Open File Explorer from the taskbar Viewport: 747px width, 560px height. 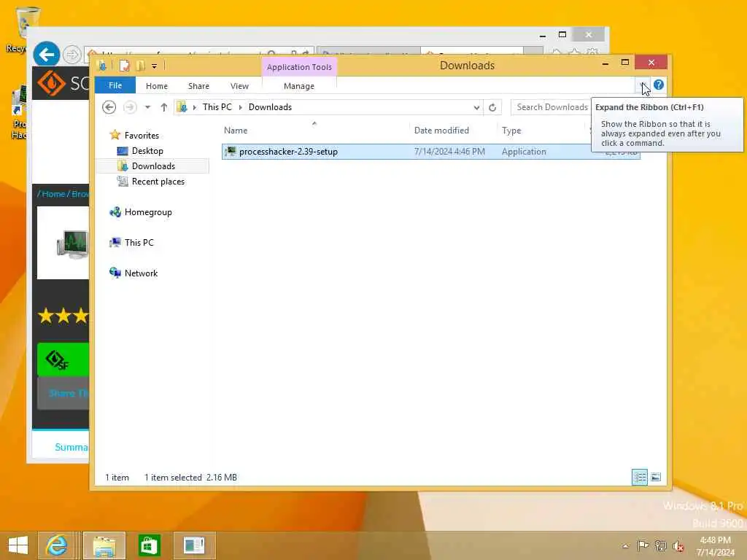pos(104,545)
